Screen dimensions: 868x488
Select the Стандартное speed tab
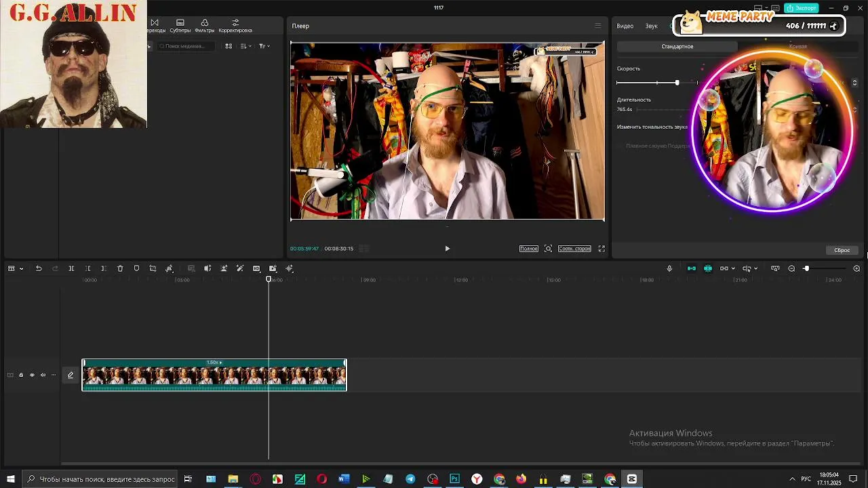pos(677,46)
